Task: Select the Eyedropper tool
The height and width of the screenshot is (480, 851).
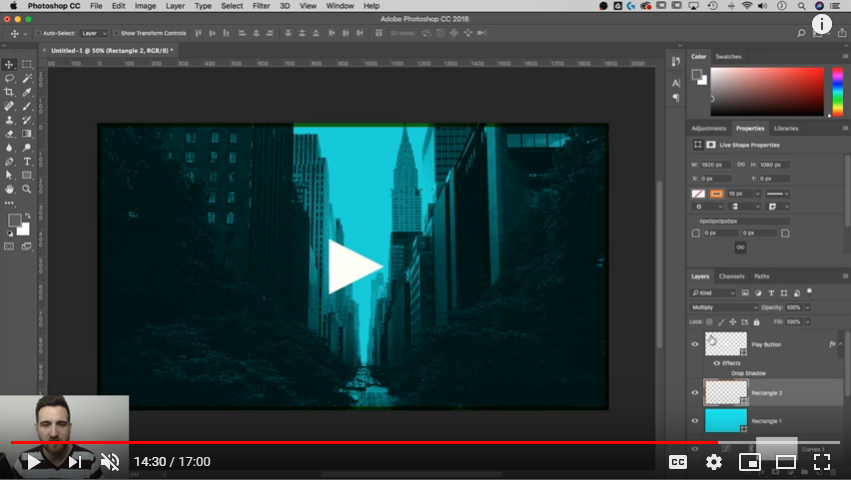Action: click(x=27, y=92)
